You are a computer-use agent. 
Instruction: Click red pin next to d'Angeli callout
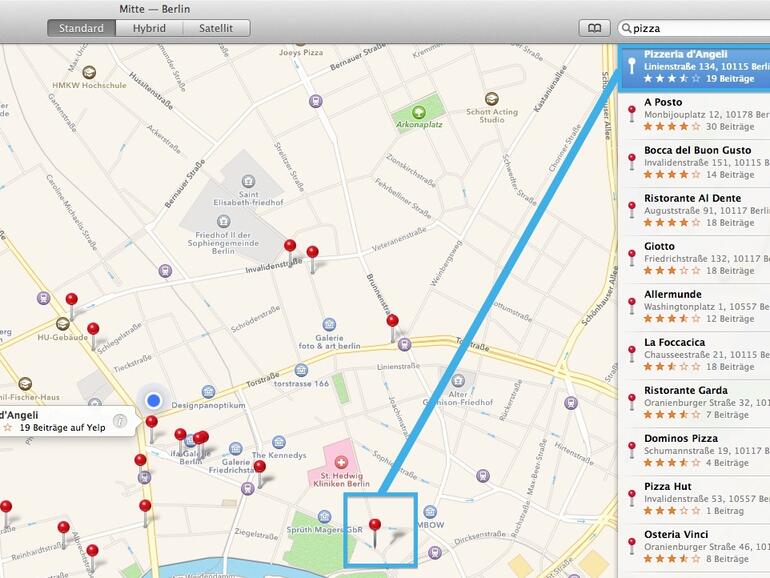(152, 422)
